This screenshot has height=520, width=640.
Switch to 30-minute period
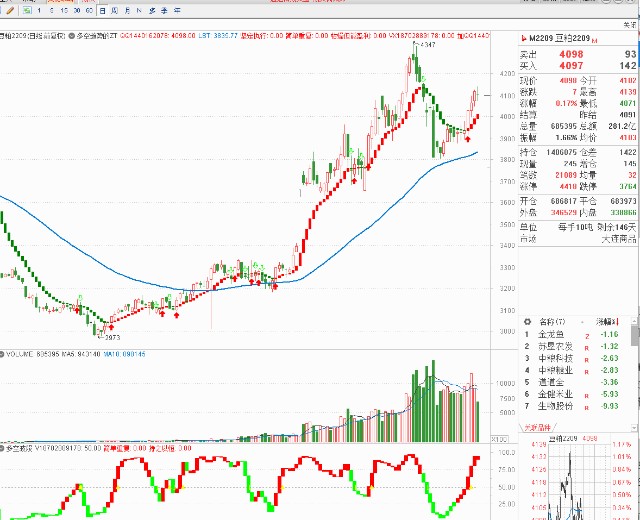tap(77, 11)
